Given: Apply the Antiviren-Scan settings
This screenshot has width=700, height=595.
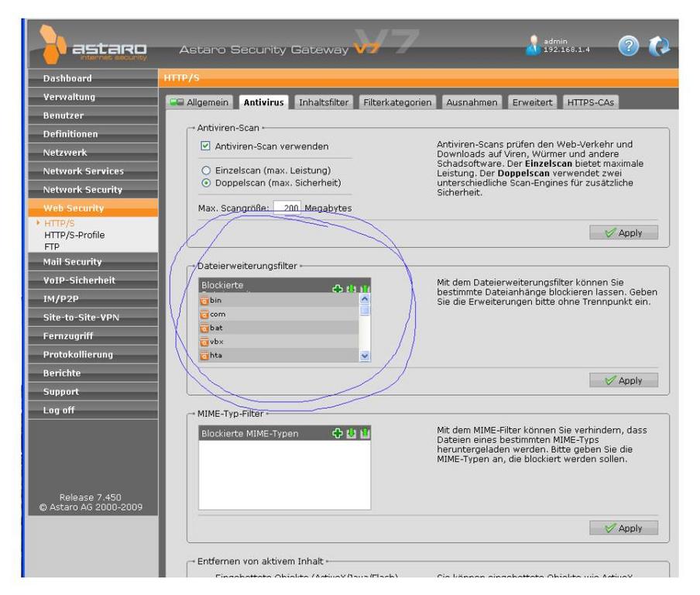Looking at the screenshot, I should pos(623,232).
